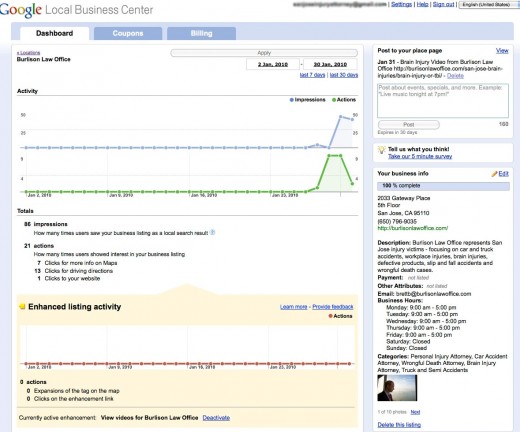The height and width of the screenshot is (432, 520).
Task: Deactivate the current enhancement
Action: tap(216, 418)
